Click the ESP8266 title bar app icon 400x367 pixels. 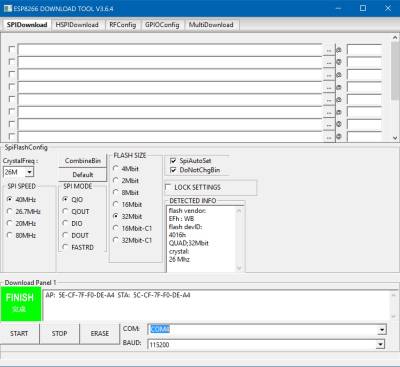click(8, 8)
